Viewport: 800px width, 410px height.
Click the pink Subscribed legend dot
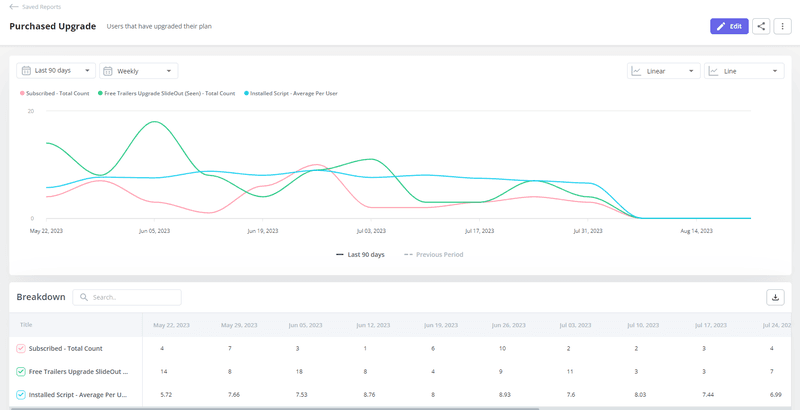tap(22, 93)
